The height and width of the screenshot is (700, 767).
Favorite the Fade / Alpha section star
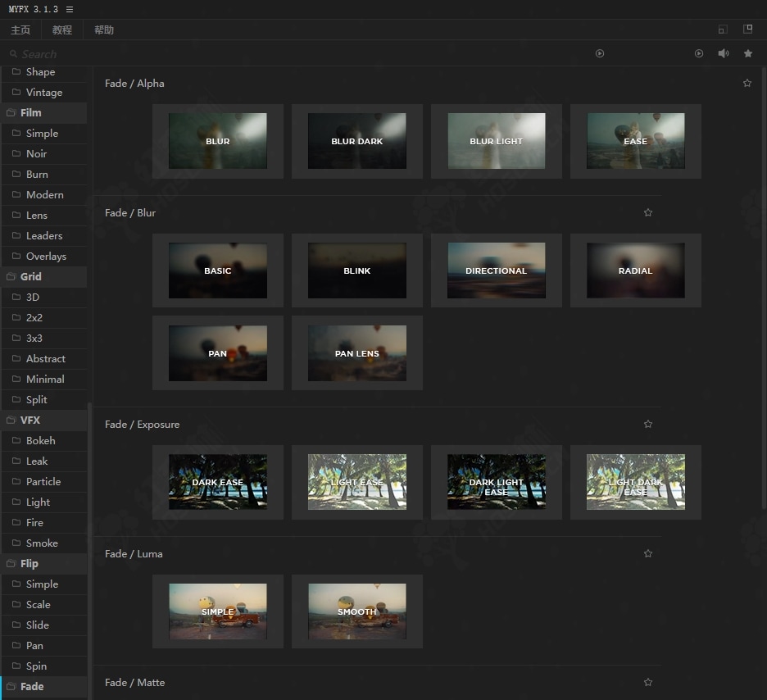pyautogui.click(x=747, y=84)
